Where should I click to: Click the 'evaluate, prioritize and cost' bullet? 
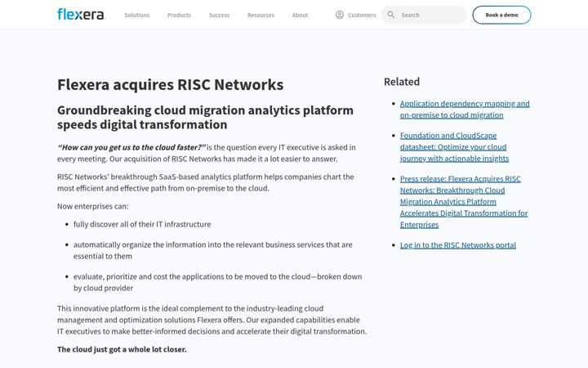pyautogui.click(x=218, y=282)
